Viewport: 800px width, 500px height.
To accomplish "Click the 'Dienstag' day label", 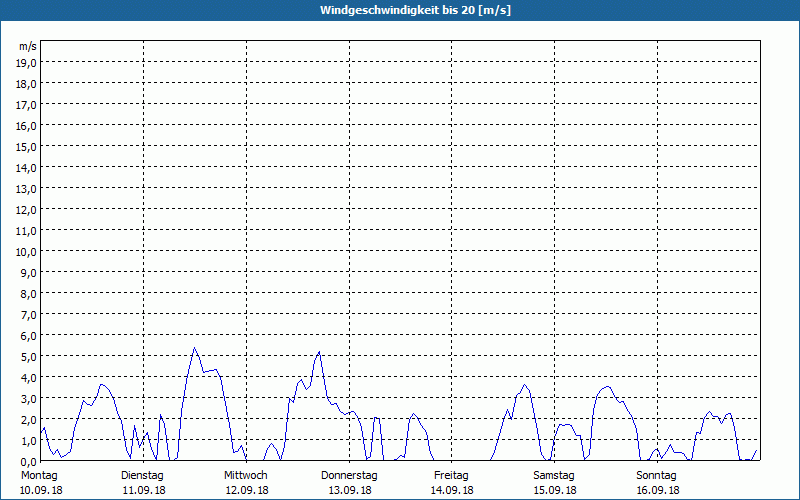I will coord(142,476).
